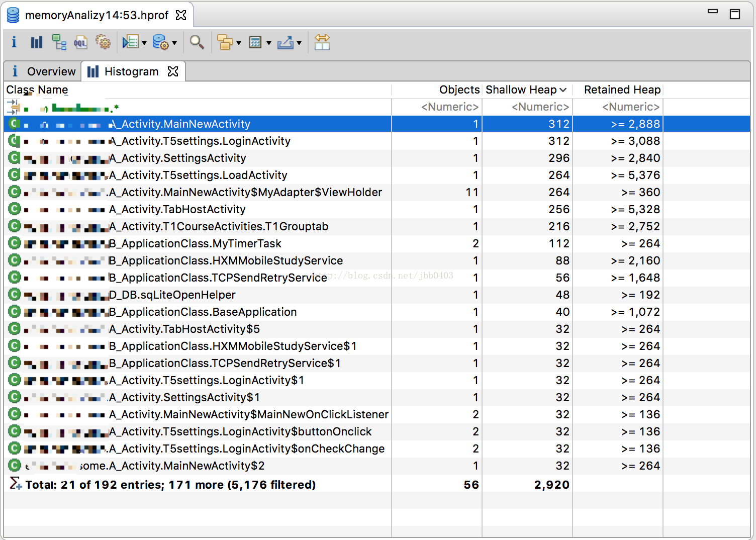
Task: Open the query browser database icon
Action: tap(160, 43)
